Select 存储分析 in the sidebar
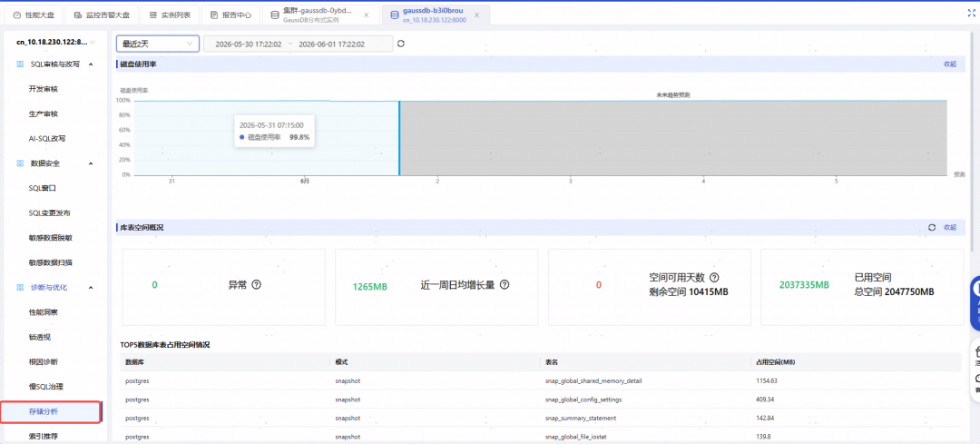 [51, 411]
